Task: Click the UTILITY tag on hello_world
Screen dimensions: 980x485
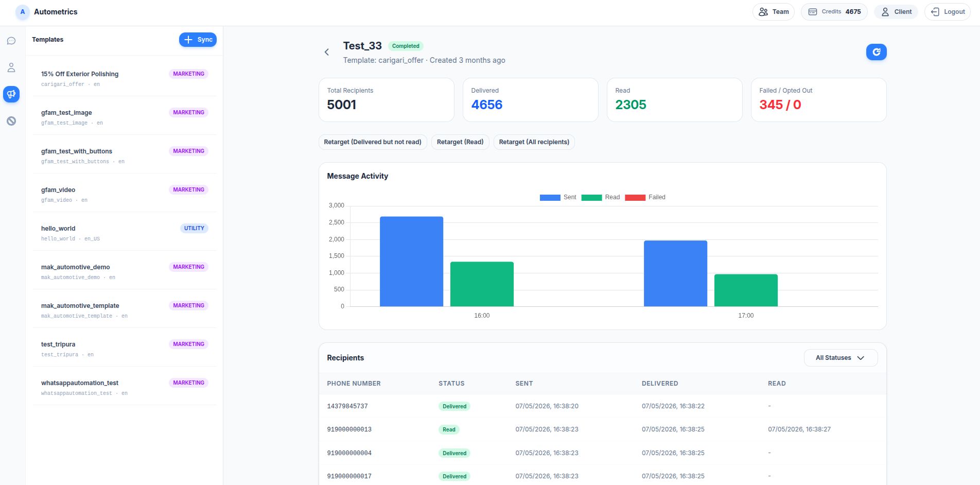Action: [194, 228]
